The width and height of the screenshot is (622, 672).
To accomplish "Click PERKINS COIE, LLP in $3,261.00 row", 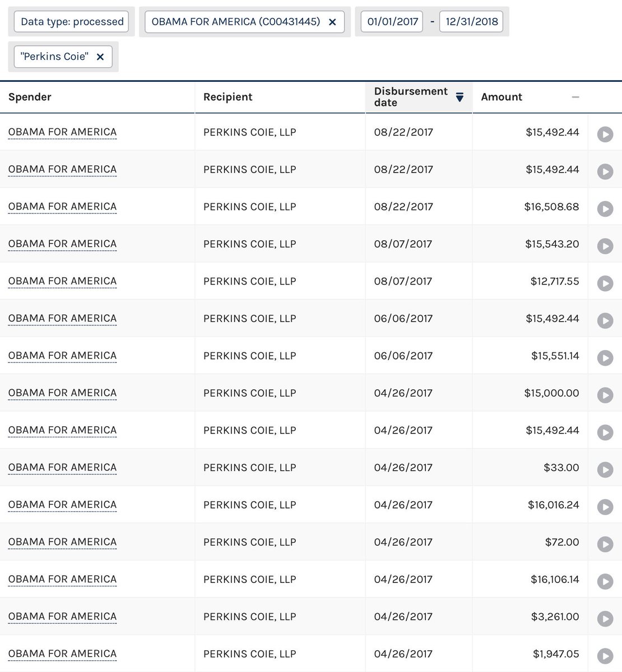I will tap(249, 616).
